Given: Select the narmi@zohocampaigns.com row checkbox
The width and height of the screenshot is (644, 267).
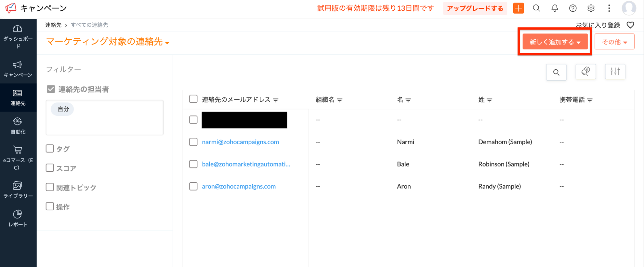Looking at the screenshot, I should pos(193,142).
